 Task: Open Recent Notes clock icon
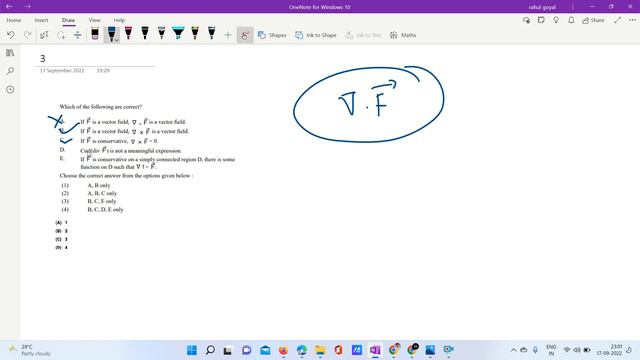point(10,89)
